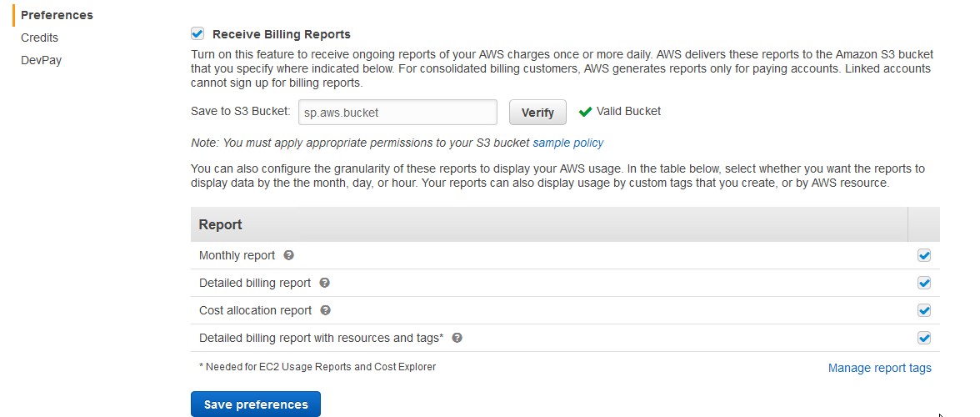Click the Report table header

pos(221,224)
